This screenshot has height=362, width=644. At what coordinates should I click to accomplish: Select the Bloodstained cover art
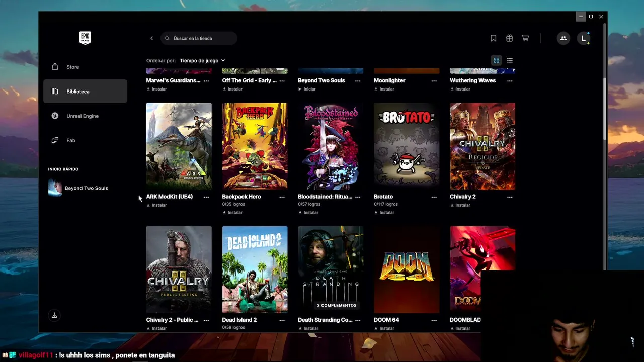(x=331, y=146)
